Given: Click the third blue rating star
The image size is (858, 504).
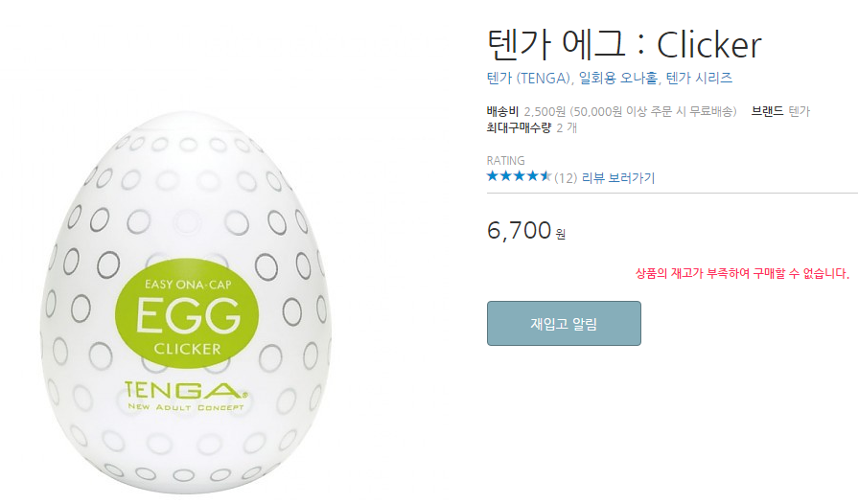Looking at the screenshot, I should coord(519,176).
